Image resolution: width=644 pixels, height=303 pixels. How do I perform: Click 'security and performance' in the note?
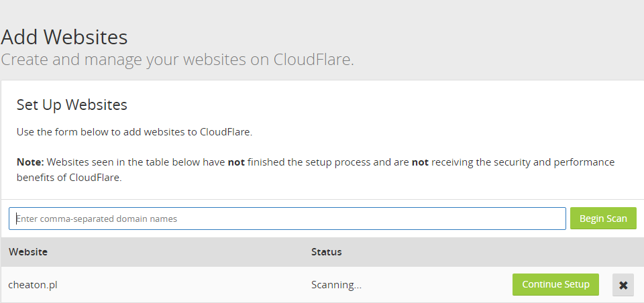click(536, 162)
